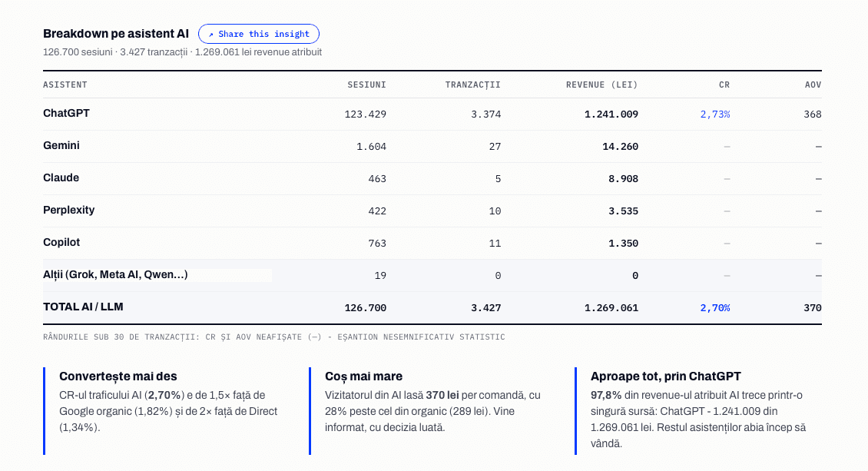Image resolution: width=868 pixels, height=471 pixels.
Task: Sort by the SESIUNI column header
Action: [366, 85]
